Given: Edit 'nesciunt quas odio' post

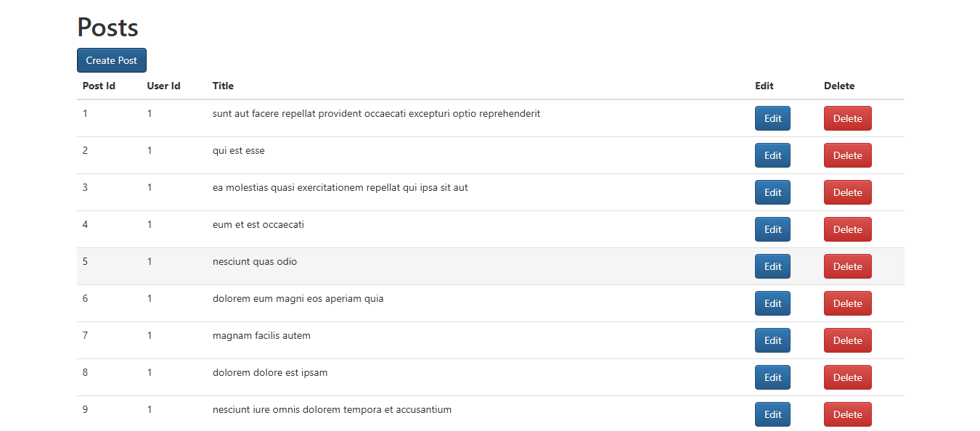Looking at the screenshot, I should pyautogui.click(x=772, y=266).
